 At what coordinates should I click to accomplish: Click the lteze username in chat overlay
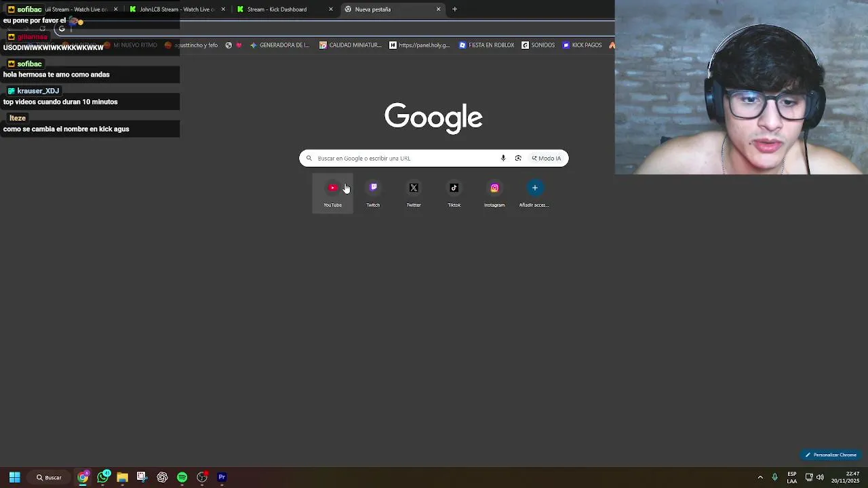click(x=18, y=118)
